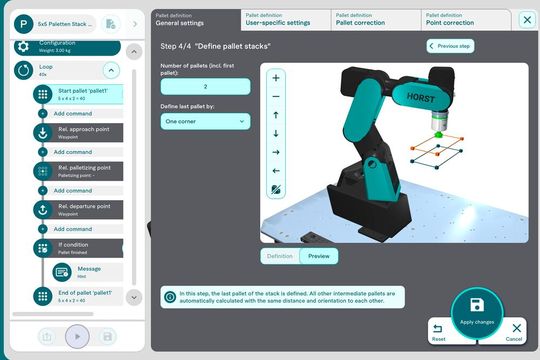Click the Reset button
This screenshot has width=540, height=360.
(438, 332)
